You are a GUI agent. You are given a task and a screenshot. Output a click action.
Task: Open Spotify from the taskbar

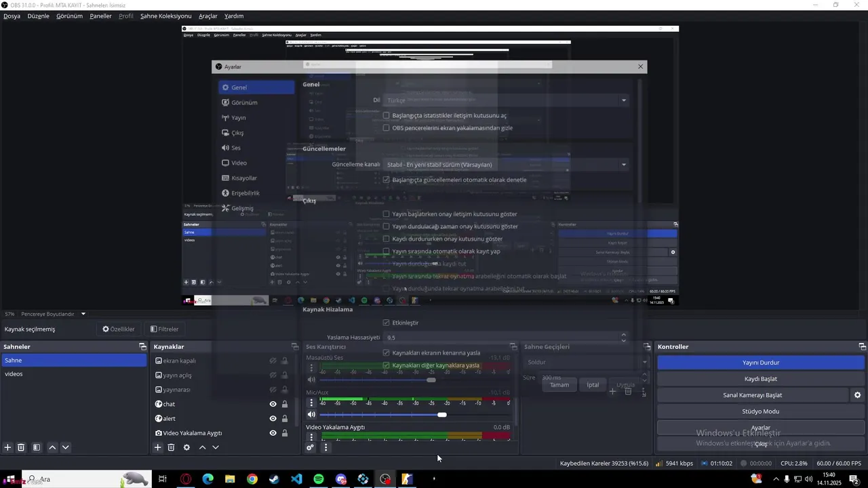(319, 479)
